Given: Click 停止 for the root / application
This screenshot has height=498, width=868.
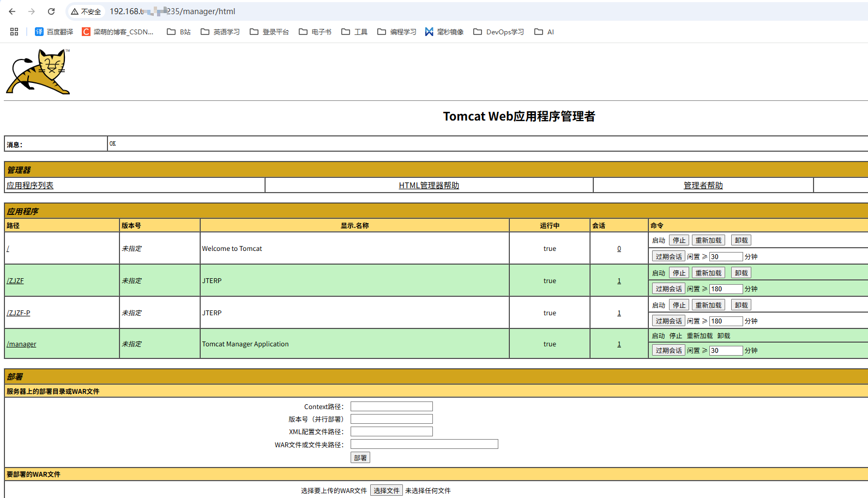Looking at the screenshot, I should [x=679, y=241].
